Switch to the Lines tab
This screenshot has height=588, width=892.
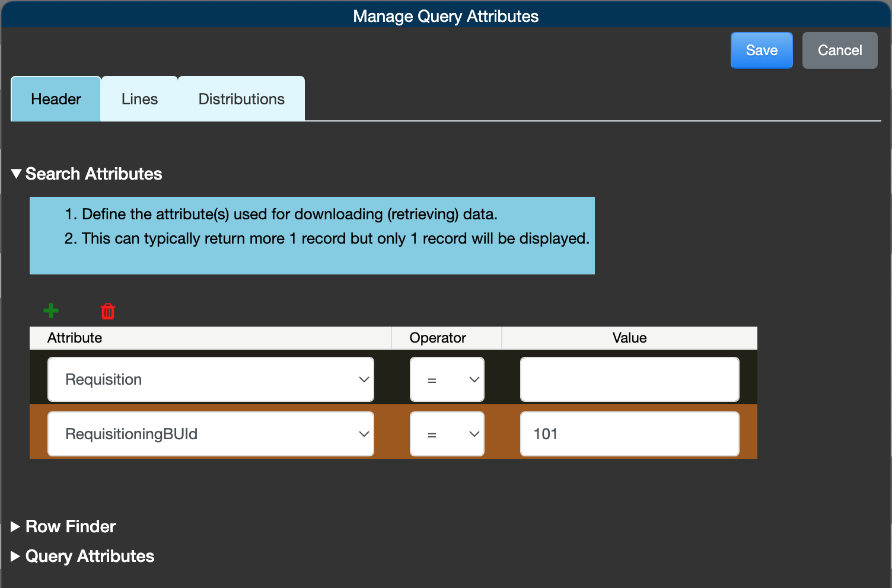point(139,98)
